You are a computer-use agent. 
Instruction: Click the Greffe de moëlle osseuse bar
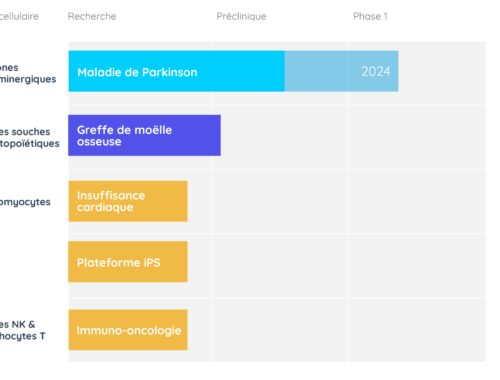(x=144, y=135)
